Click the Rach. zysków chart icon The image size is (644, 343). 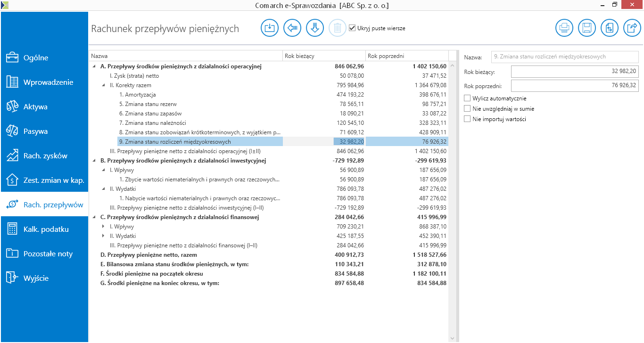[12, 155]
